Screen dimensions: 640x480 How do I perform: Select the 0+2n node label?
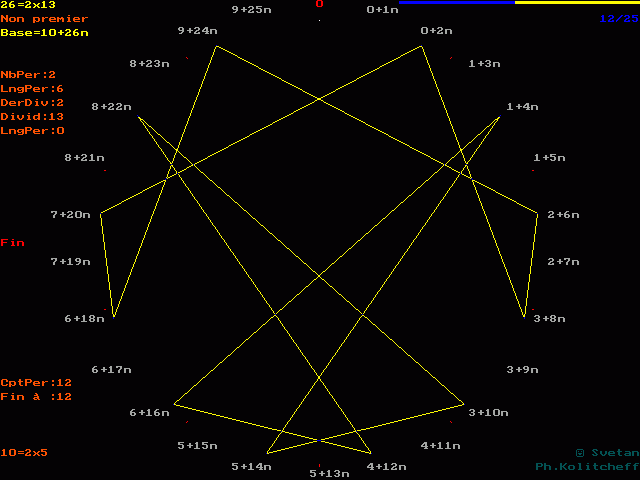[437, 31]
